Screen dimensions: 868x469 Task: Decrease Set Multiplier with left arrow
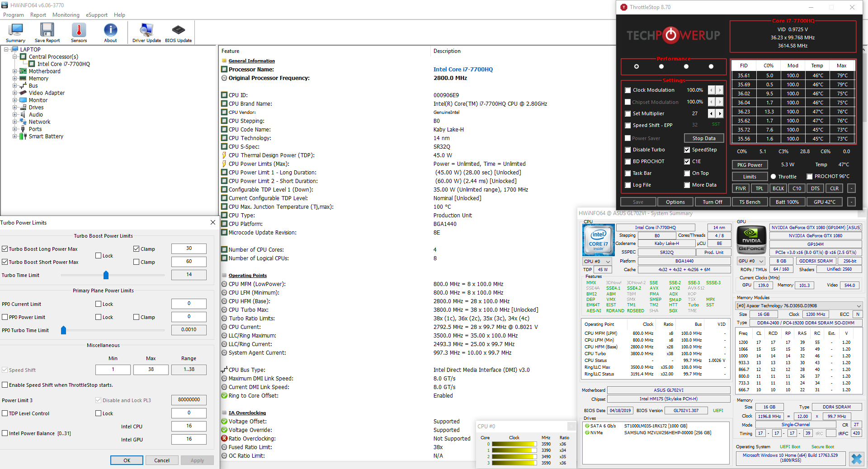(712, 113)
